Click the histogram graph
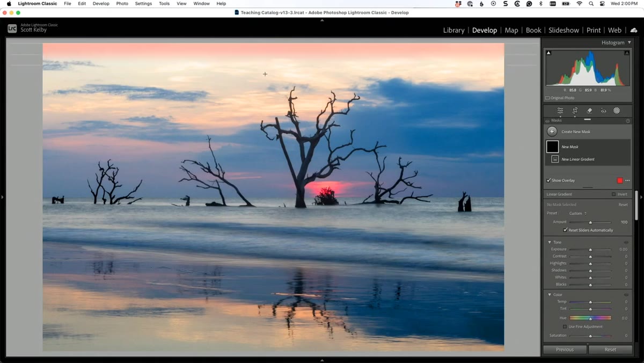This screenshot has height=363, width=644. coord(588,68)
